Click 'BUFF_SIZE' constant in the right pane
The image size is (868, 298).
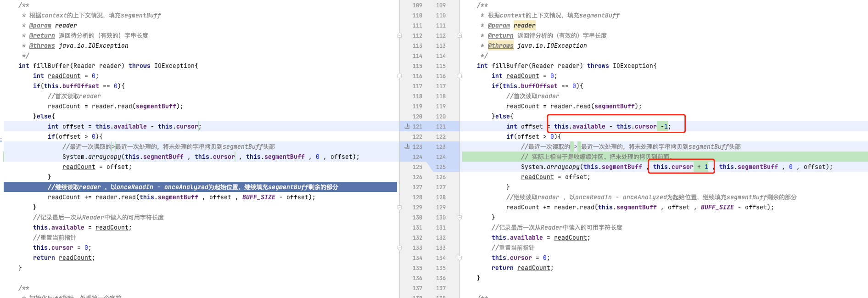tap(717, 207)
